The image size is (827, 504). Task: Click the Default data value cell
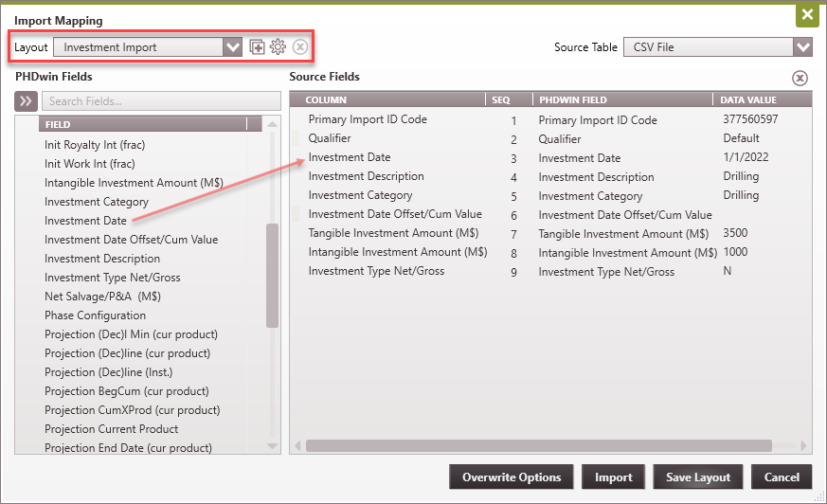(741, 138)
